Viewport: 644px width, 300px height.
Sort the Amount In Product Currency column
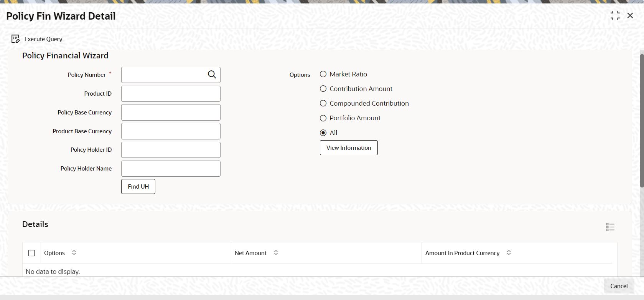pos(509,253)
